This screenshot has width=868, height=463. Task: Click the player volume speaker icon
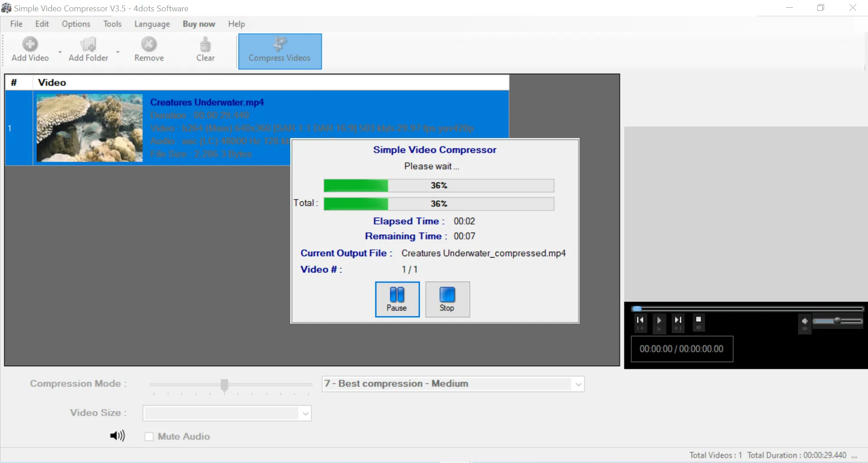(805, 321)
